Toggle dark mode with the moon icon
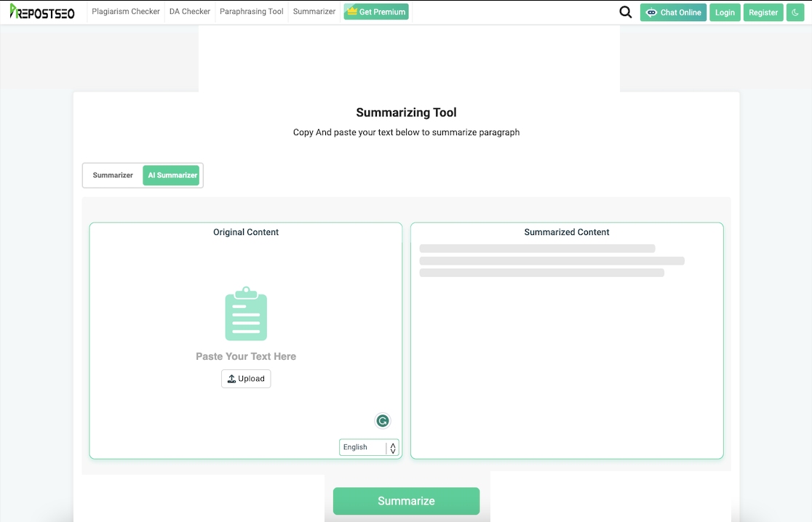Screen dimensions: 812x522 [x=795, y=12]
